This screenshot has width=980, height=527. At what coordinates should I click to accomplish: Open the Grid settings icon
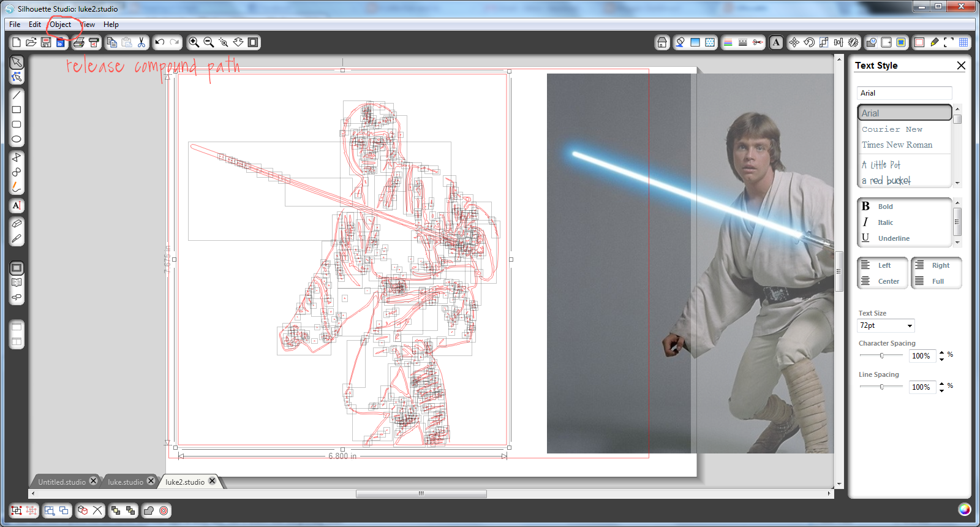pyautogui.click(x=963, y=42)
